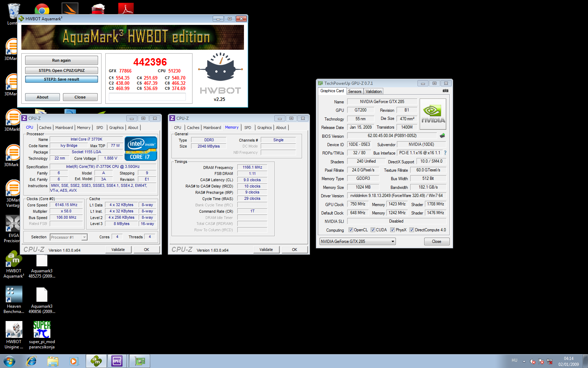Click Validate in left CPU-Z window
Screen dimensions: 588x368
(118, 250)
